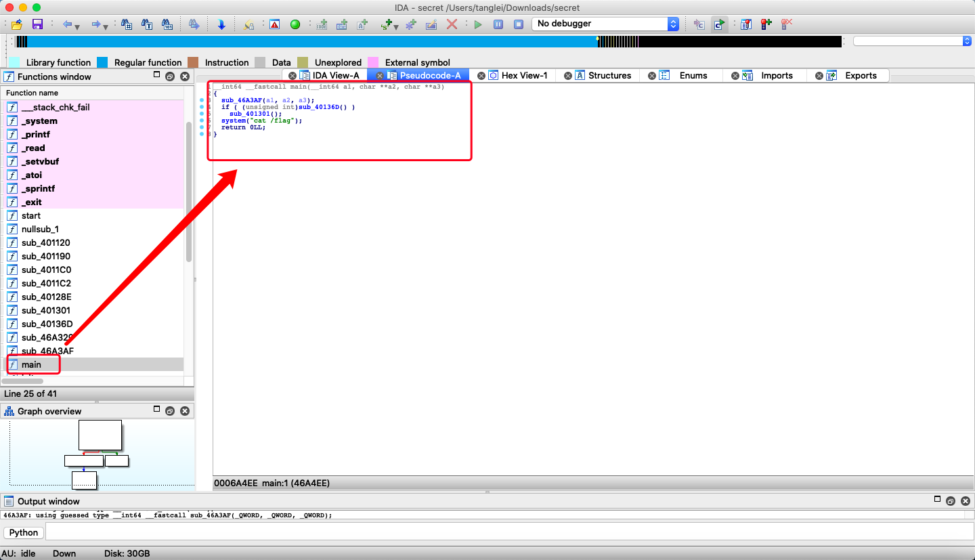Jump forward with the right arrow
975x560 pixels.
click(96, 24)
